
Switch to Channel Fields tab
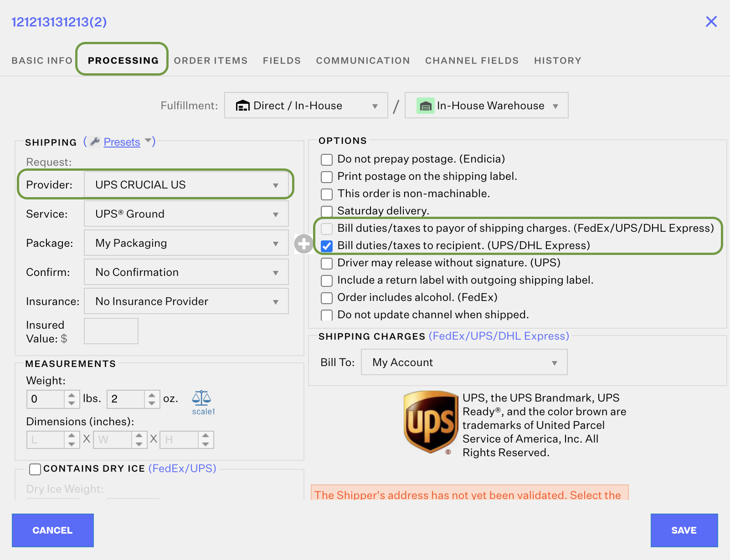coord(472,61)
